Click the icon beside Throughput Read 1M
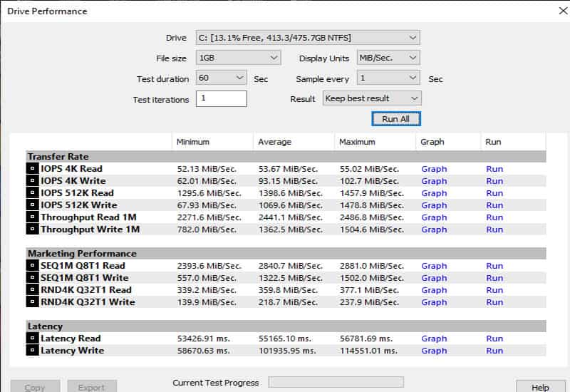Viewport: 570px width, 392px height. click(x=32, y=217)
